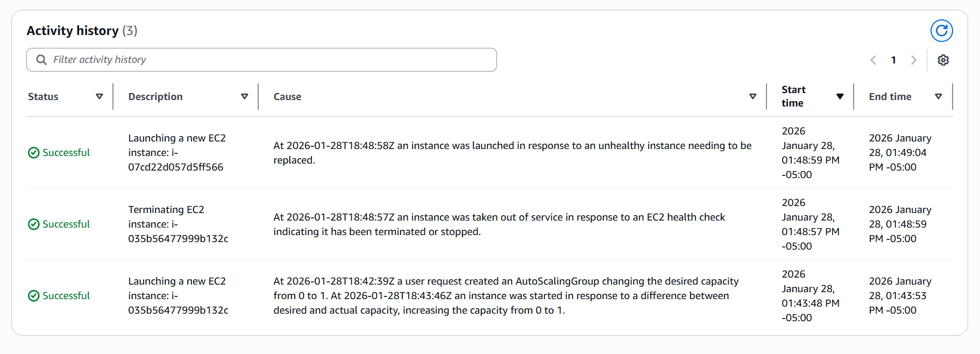The image size is (980, 354).
Task: Click third row's Successful check icon
Action: (33, 296)
